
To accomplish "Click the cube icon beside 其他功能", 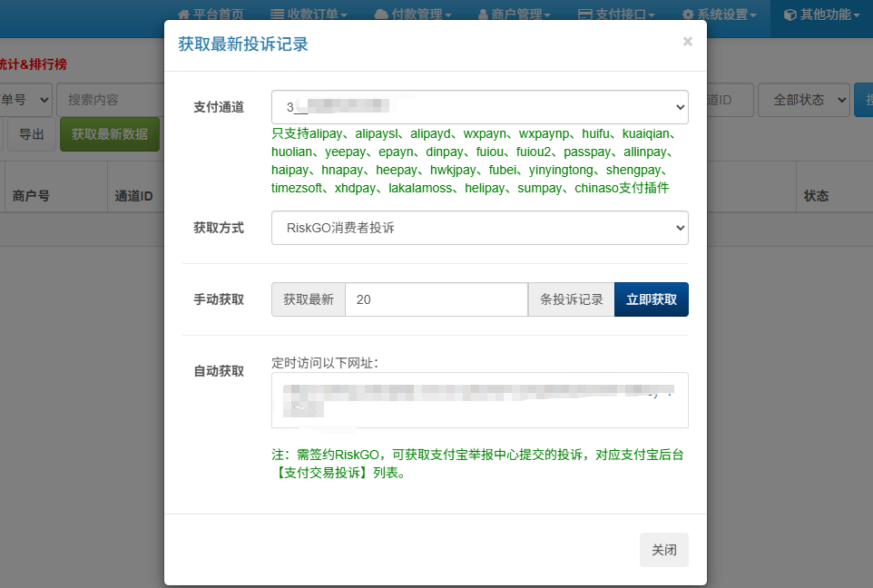I will 790,15.
